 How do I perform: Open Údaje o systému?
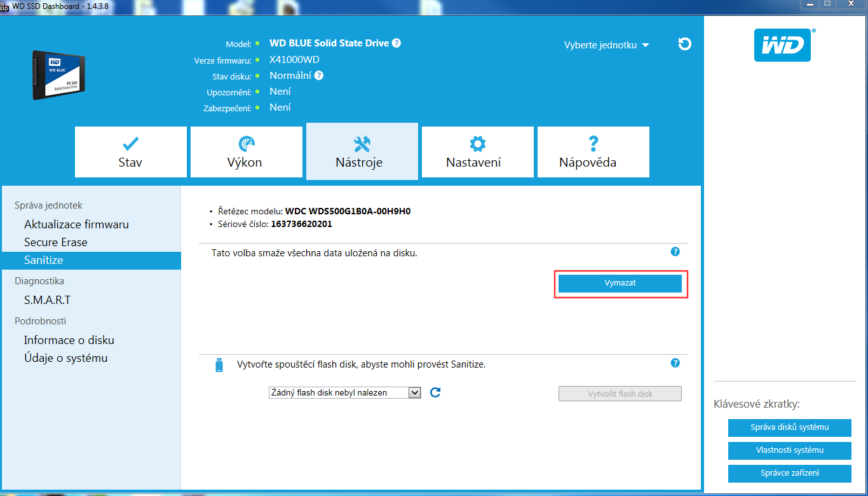point(66,358)
